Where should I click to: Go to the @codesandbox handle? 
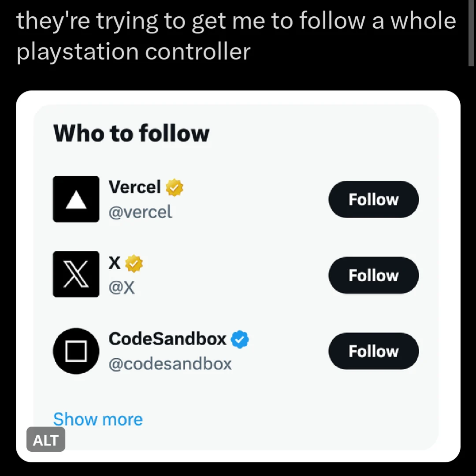(x=170, y=364)
